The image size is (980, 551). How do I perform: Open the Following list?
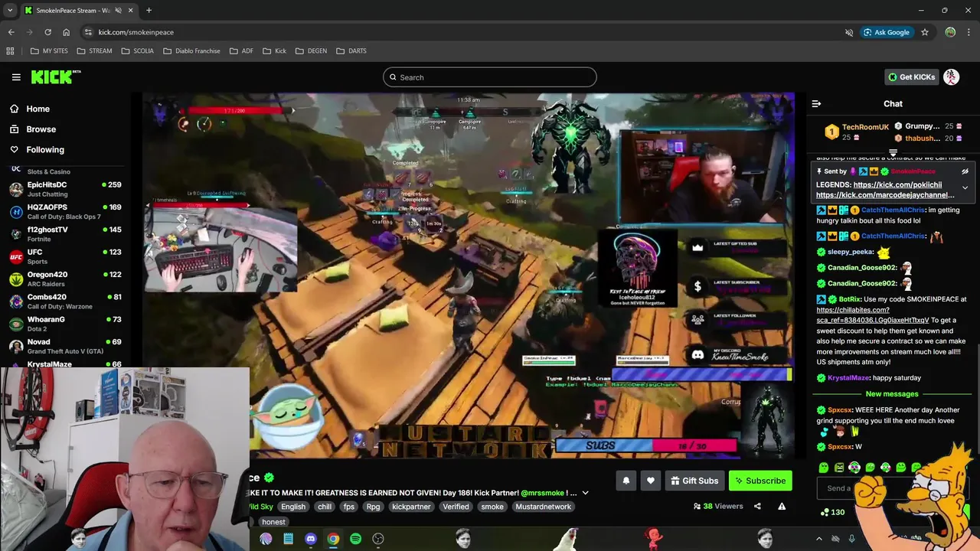[x=45, y=150]
